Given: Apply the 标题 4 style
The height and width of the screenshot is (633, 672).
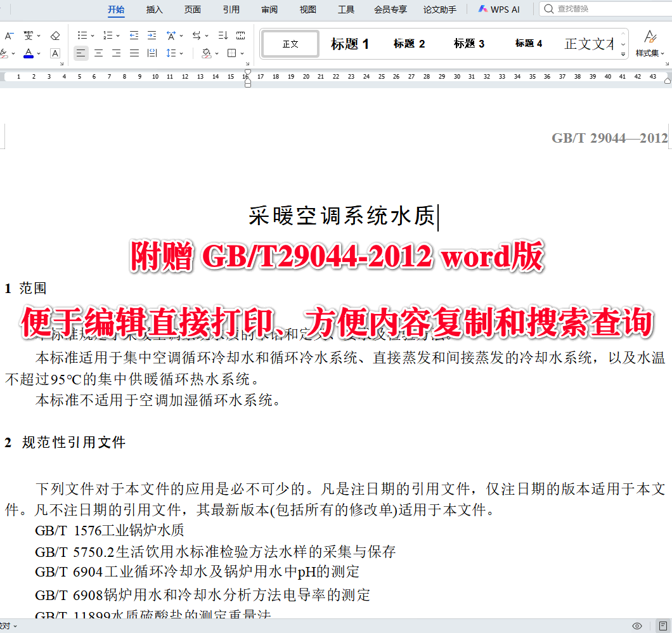Looking at the screenshot, I should coord(529,44).
